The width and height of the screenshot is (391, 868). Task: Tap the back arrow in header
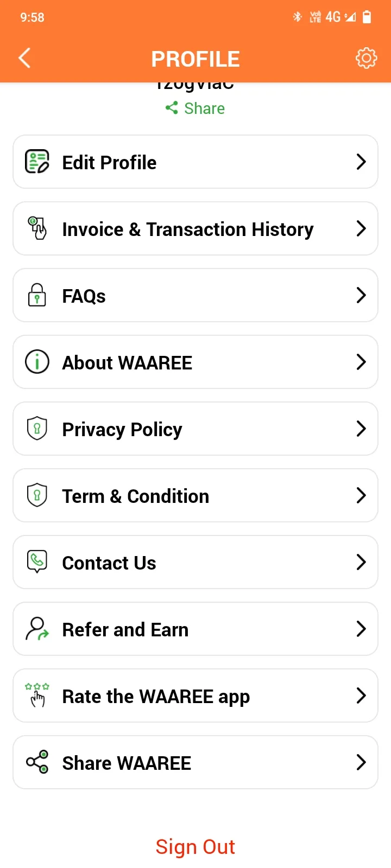tap(24, 58)
